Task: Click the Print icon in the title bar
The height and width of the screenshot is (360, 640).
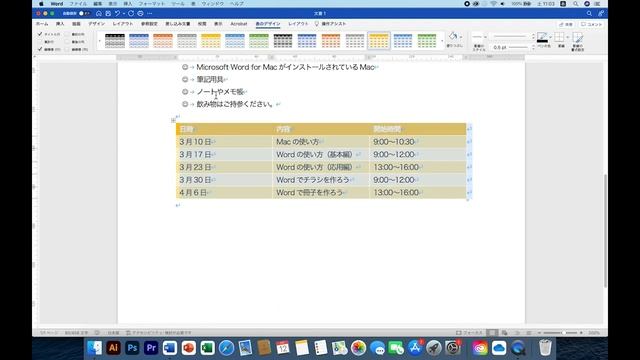Action: 140,13
